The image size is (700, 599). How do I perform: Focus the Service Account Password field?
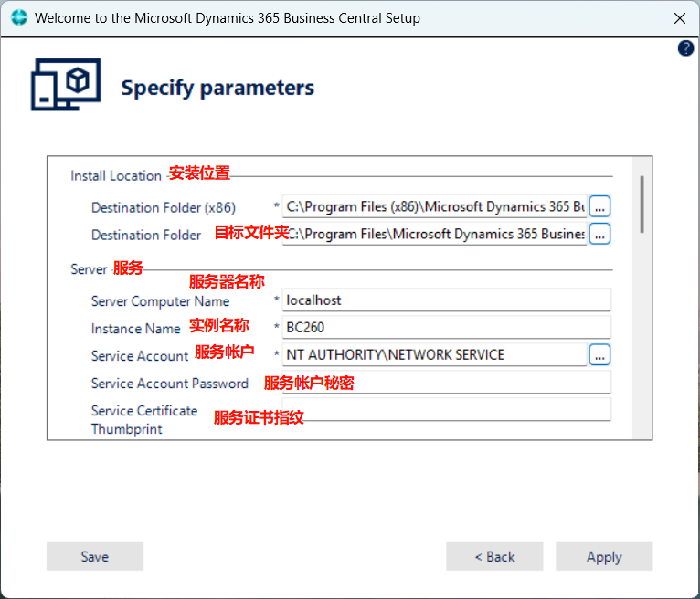tap(447, 383)
